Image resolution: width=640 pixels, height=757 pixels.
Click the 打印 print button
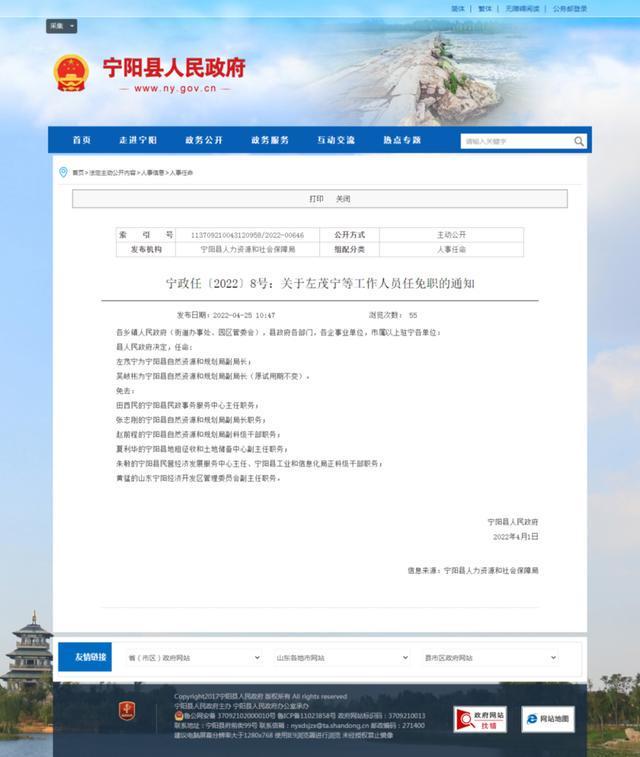click(316, 199)
